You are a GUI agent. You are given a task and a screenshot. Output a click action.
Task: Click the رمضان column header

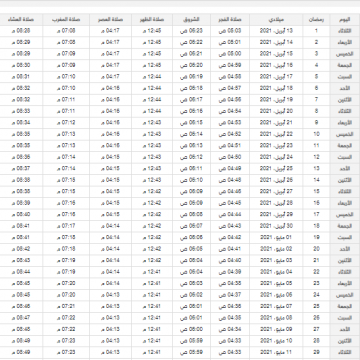coord(316,19)
